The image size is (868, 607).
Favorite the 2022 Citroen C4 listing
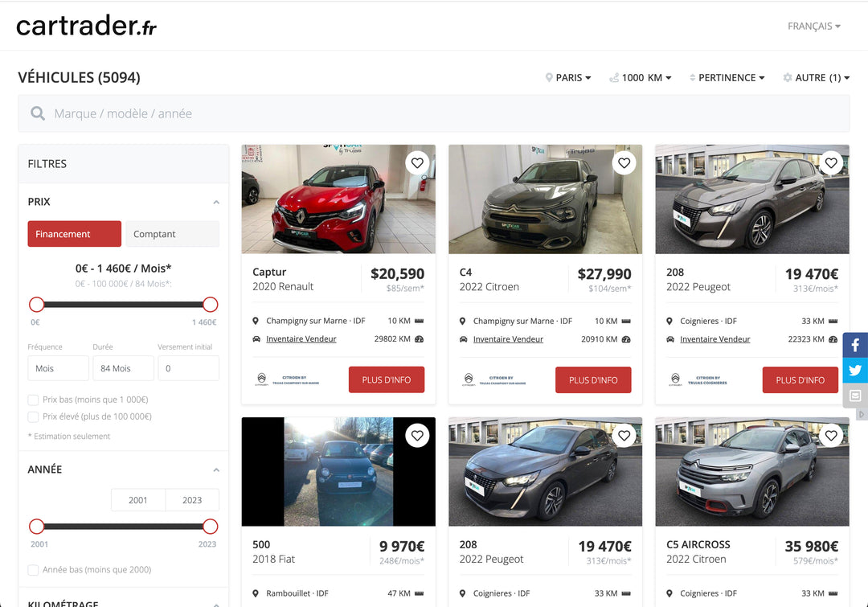(624, 163)
